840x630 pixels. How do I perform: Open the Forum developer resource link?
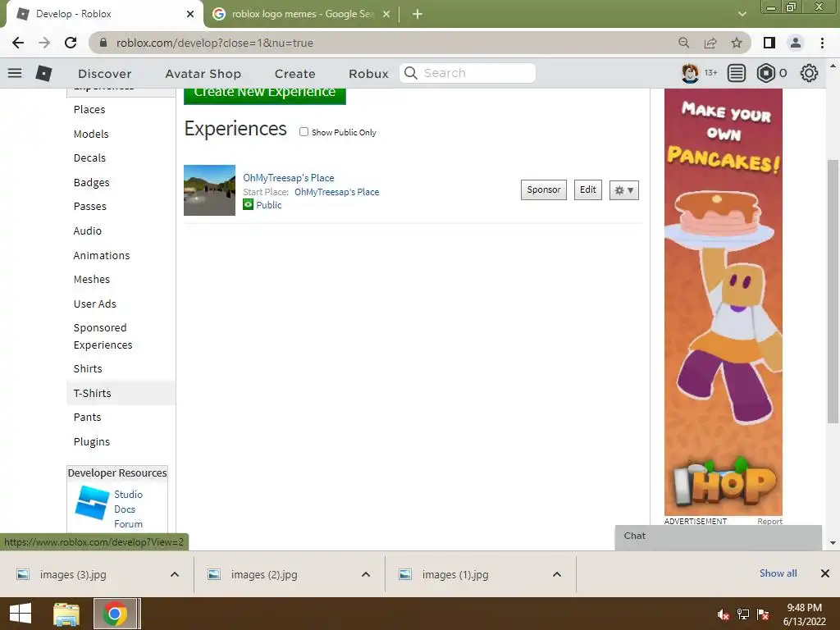pyautogui.click(x=128, y=524)
